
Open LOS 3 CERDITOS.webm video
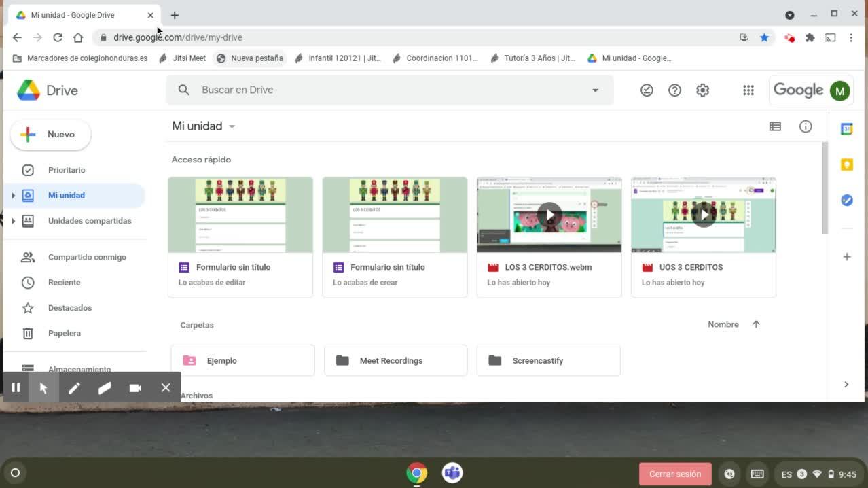[x=549, y=237]
